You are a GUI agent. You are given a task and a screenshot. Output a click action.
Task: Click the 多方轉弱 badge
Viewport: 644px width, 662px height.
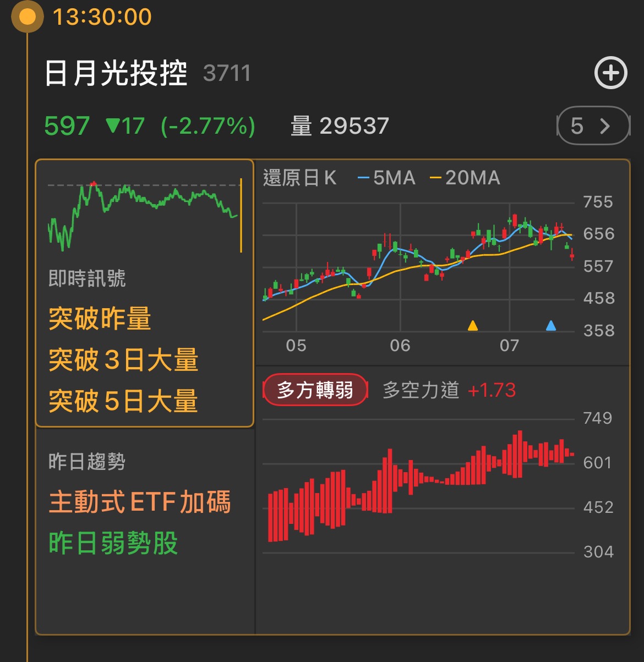click(315, 390)
